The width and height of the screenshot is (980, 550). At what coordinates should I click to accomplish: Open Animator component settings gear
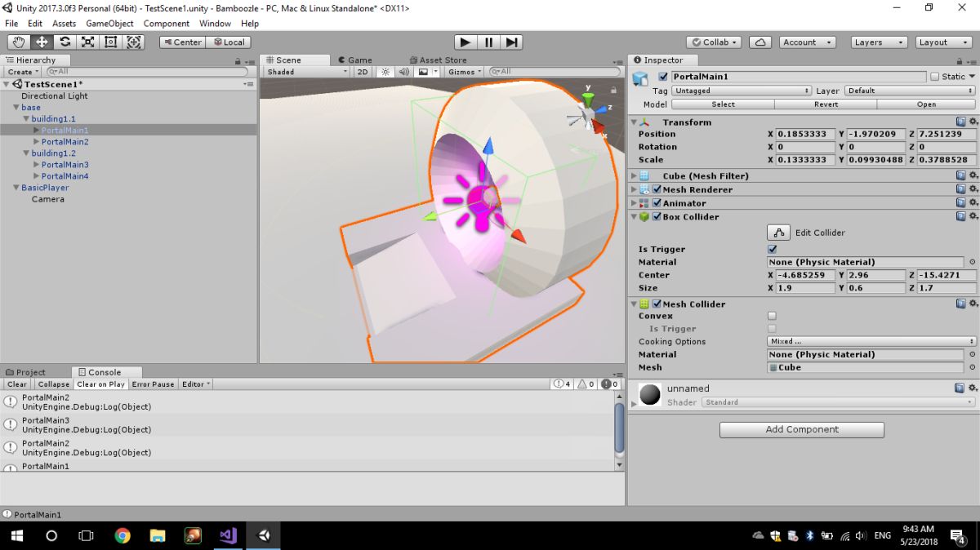pos(973,203)
